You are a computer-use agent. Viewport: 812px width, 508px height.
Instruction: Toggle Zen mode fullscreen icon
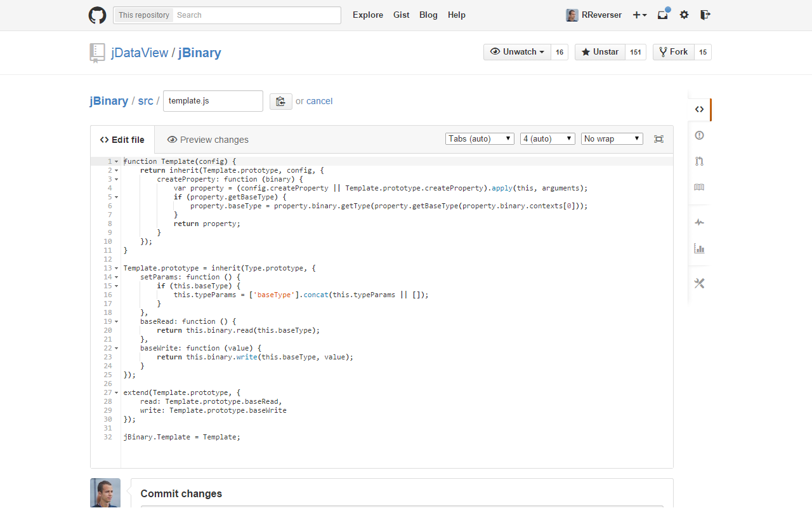coord(659,139)
